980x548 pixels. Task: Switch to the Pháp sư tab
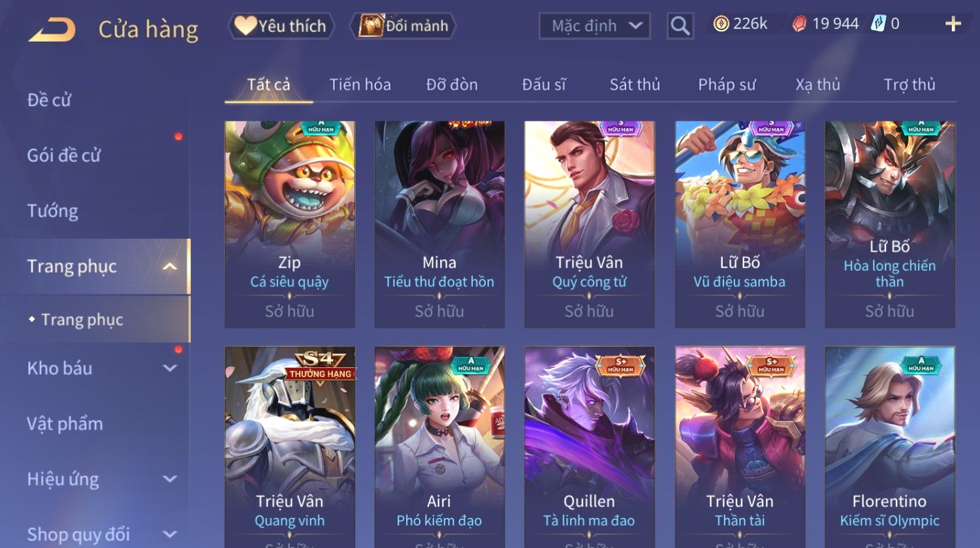coord(727,85)
